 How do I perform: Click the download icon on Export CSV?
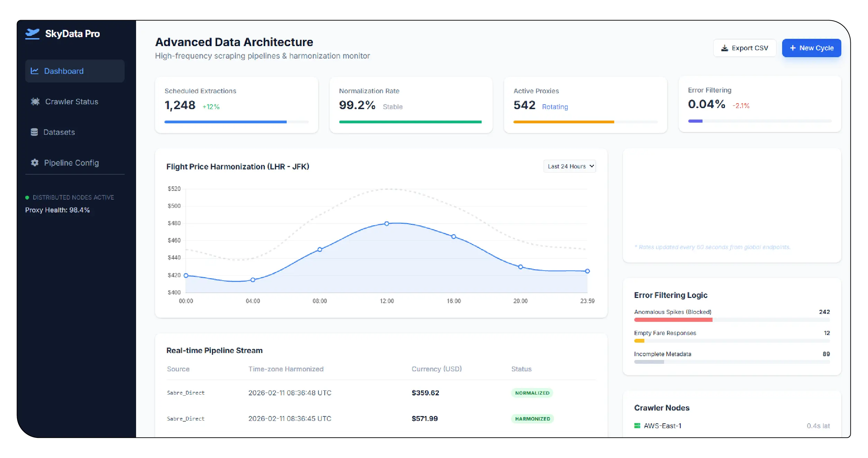(724, 48)
